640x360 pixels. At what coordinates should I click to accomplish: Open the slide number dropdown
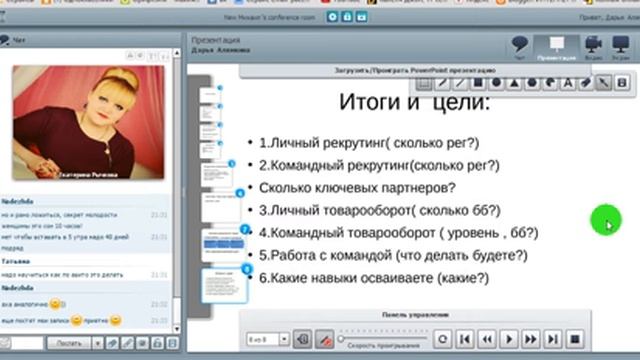pos(284,339)
